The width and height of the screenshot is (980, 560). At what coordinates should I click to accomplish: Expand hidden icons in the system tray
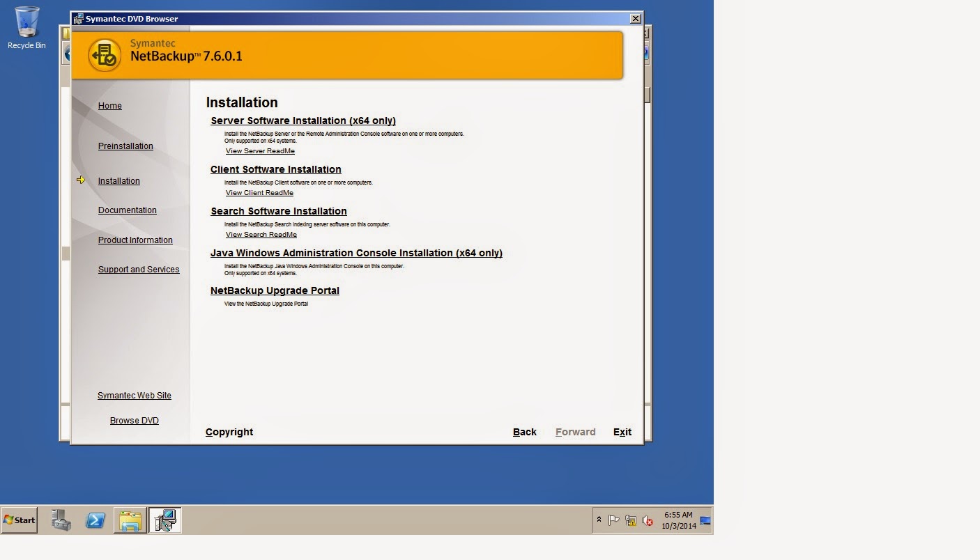point(599,519)
